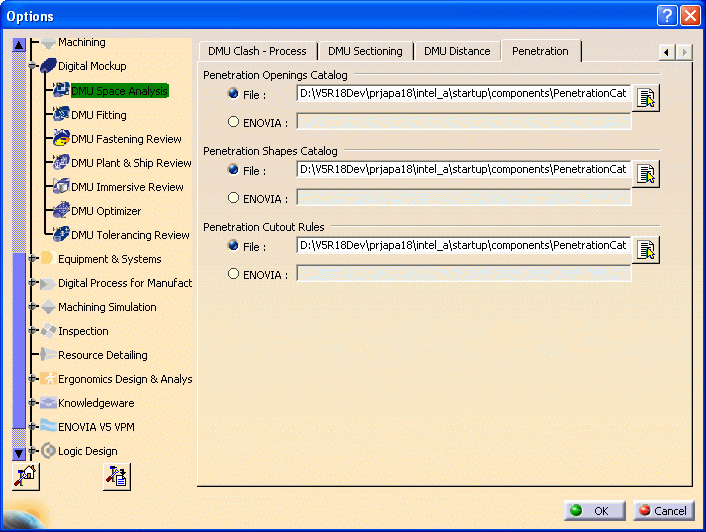Collapse the Digital Mockup tree node
The width and height of the screenshot is (706, 532).
(x=33, y=67)
